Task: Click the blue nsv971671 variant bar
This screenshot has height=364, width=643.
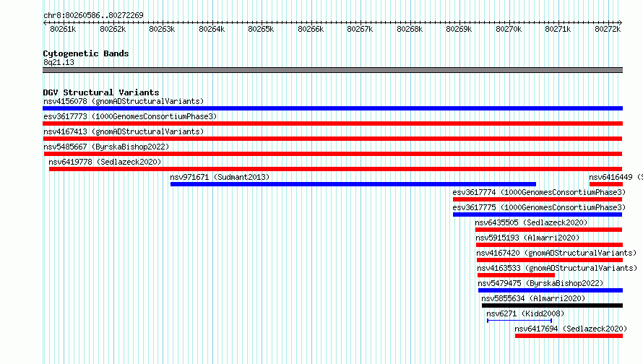Action: coord(353,184)
